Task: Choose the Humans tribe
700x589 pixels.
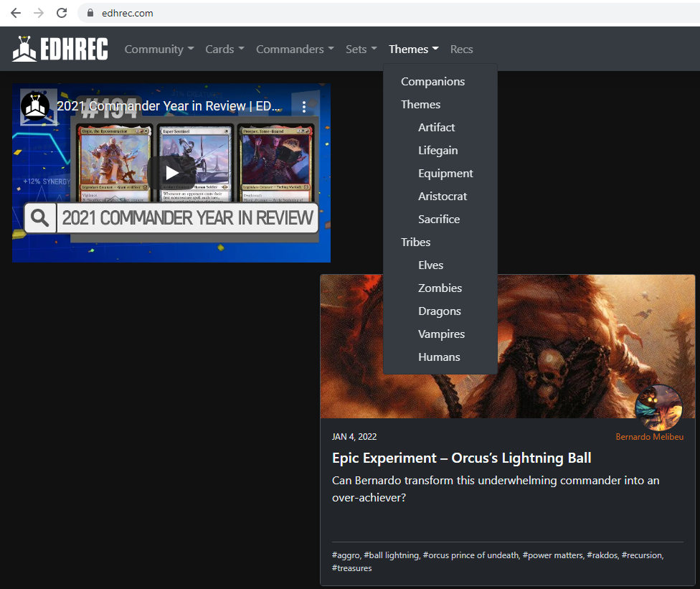Action: (x=439, y=357)
